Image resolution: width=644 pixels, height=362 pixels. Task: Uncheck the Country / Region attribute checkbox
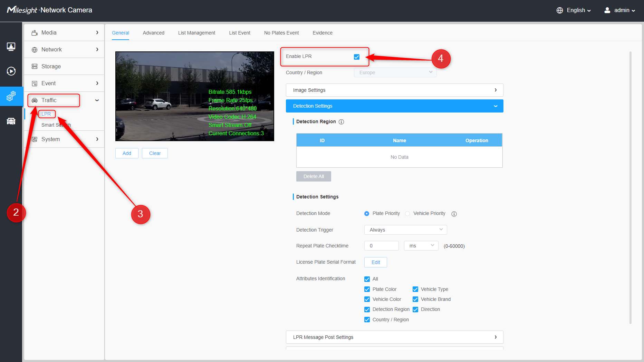(x=367, y=320)
